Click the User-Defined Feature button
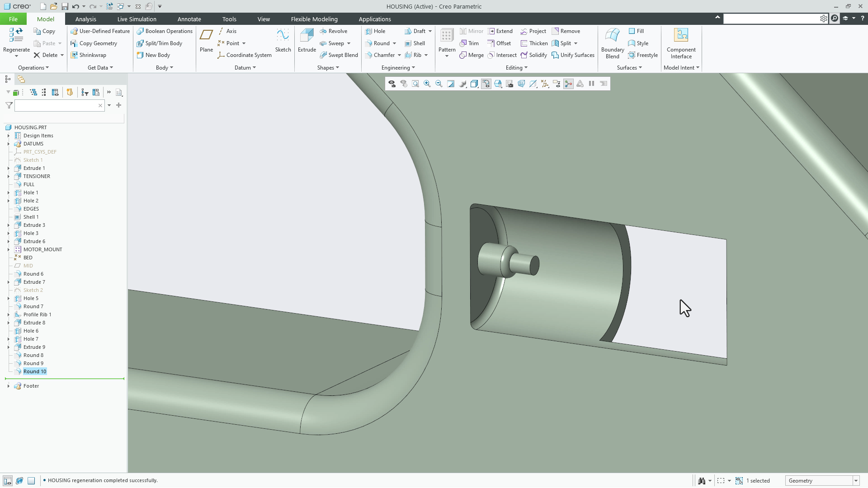This screenshot has width=868, height=488. [100, 31]
